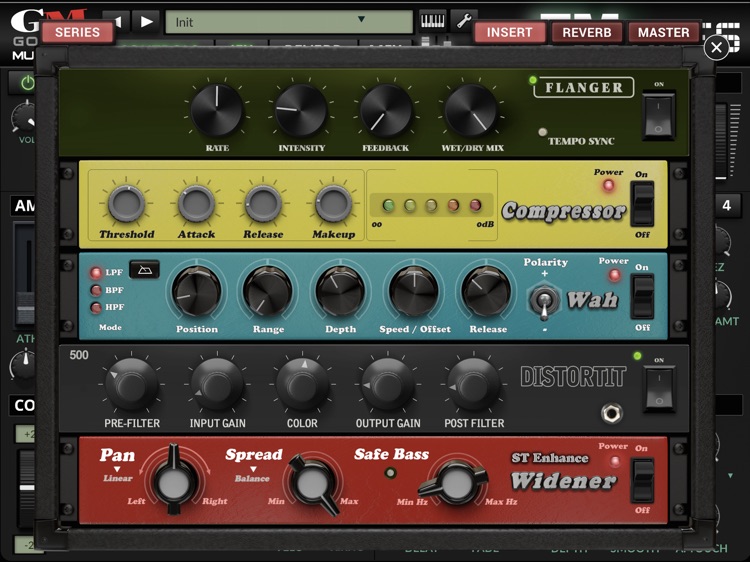
Task: Select LPF wah filter mode
Action: [x=96, y=273]
